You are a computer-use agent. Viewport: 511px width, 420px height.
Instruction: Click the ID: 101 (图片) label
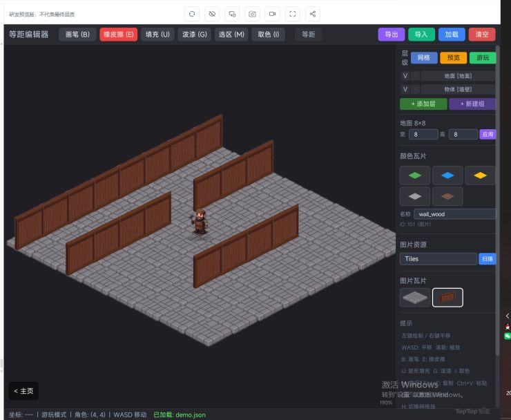(415, 225)
